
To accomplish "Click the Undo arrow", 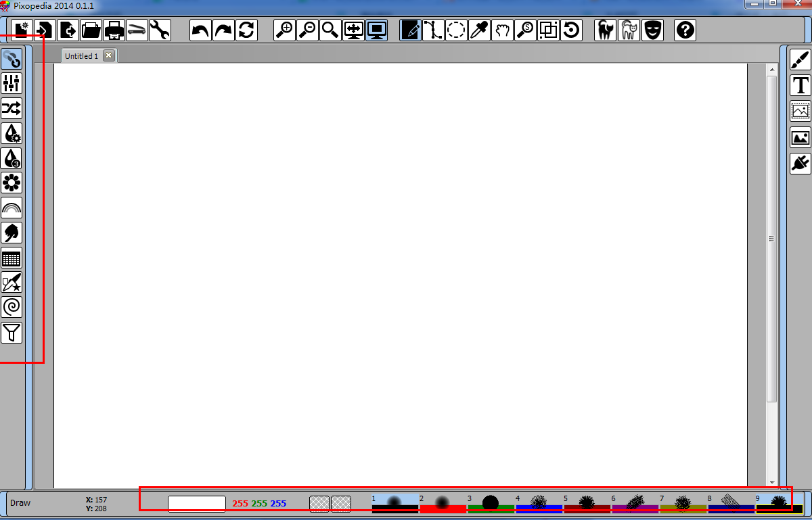I will 200,30.
